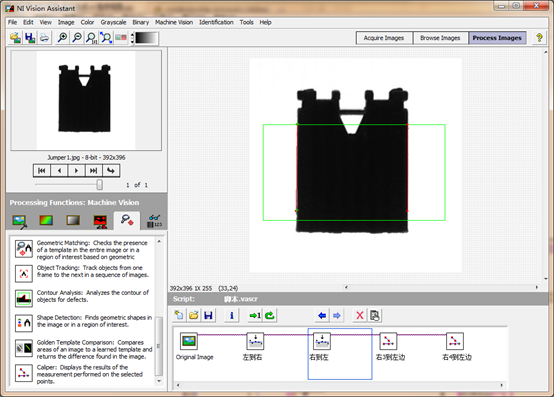Select the Caliper function icon
The width and height of the screenshot is (554, 397).
pos(24,373)
